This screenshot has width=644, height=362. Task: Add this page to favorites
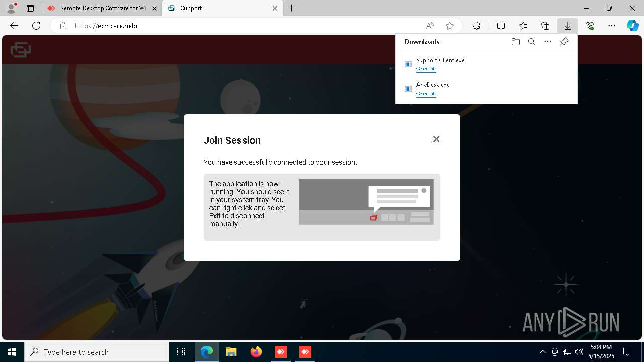[x=450, y=26]
